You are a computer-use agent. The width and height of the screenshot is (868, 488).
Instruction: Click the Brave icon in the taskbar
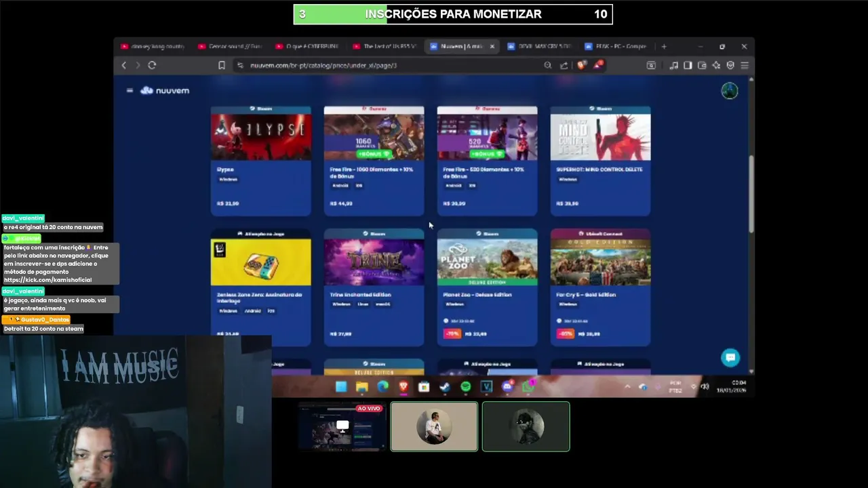403,386
